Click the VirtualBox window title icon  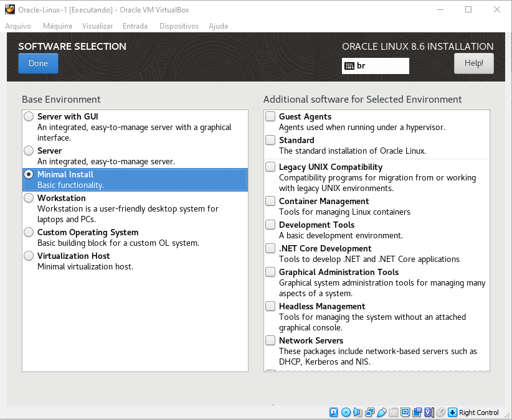tap(10, 9)
